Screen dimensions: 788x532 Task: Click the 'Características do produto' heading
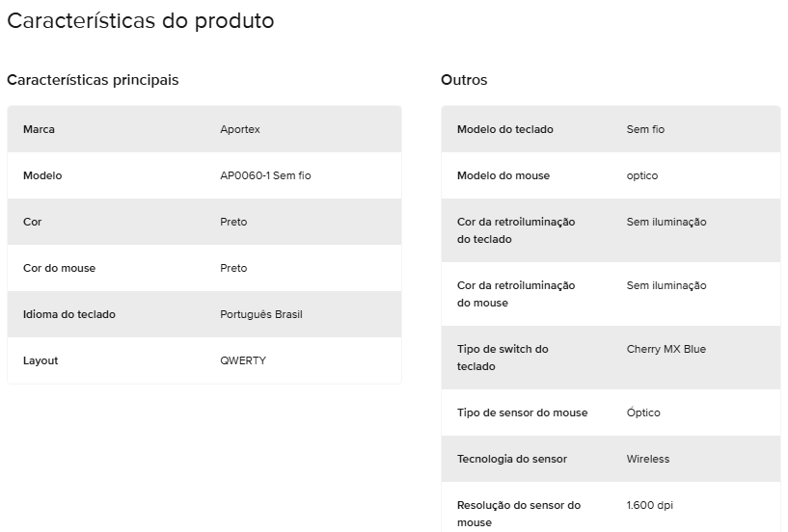(x=141, y=21)
